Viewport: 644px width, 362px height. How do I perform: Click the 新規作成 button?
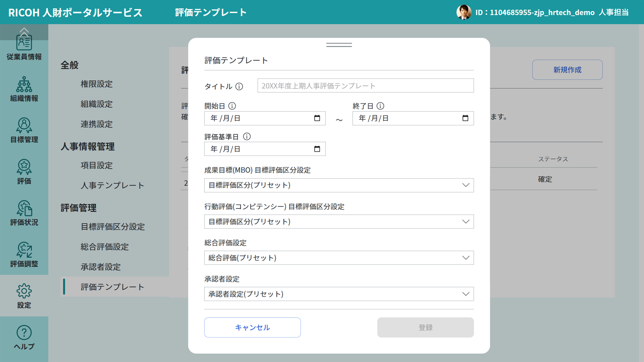click(567, 70)
